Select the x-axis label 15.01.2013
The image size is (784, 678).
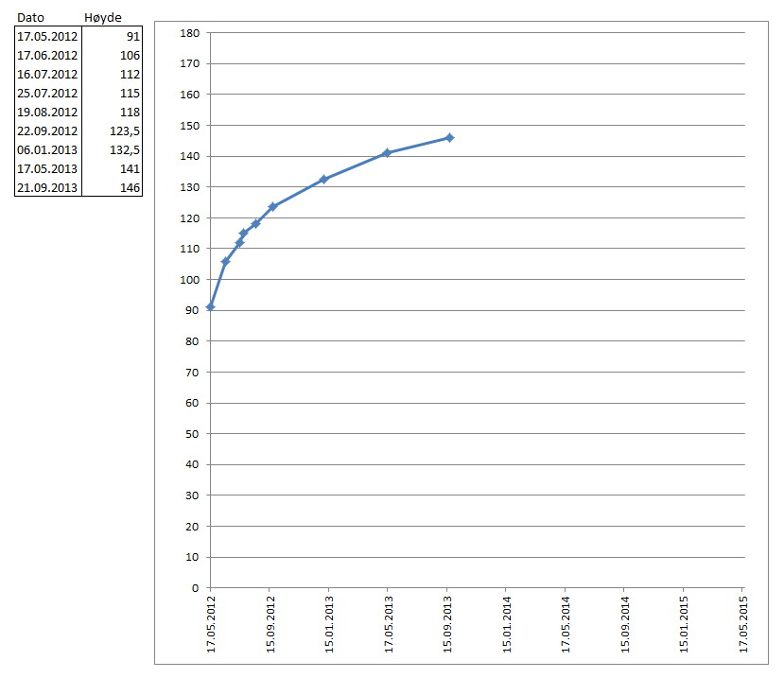[329, 624]
